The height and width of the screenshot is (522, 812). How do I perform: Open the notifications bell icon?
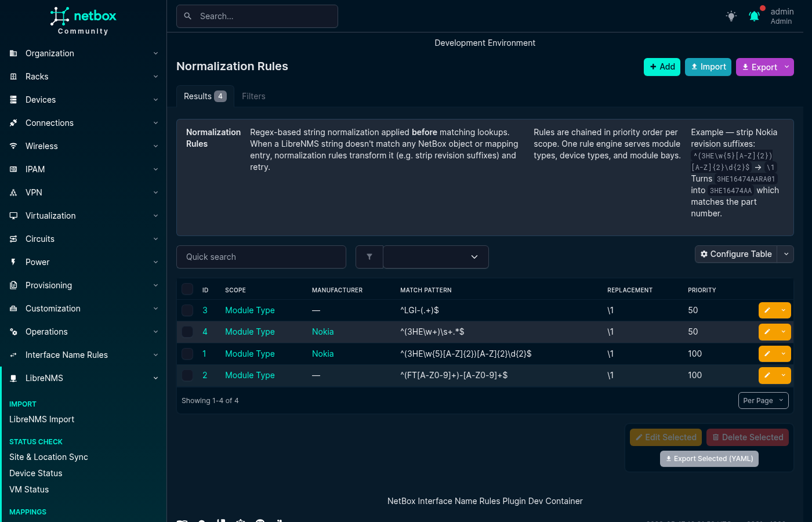(x=754, y=16)
